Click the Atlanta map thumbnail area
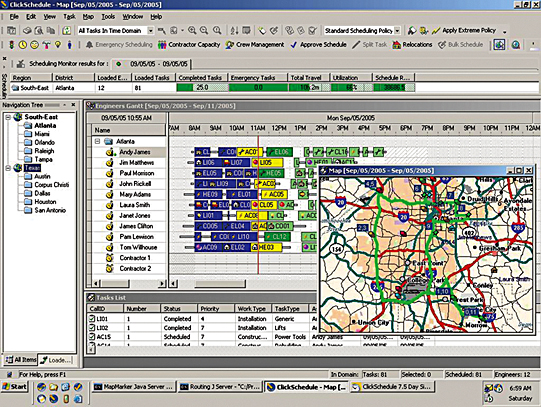Screen dimensions: 541x407 click(426, 255)
